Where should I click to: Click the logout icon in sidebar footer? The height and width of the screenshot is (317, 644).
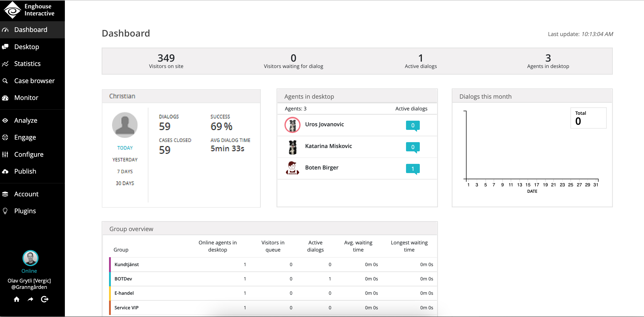(x=45, y=299)
